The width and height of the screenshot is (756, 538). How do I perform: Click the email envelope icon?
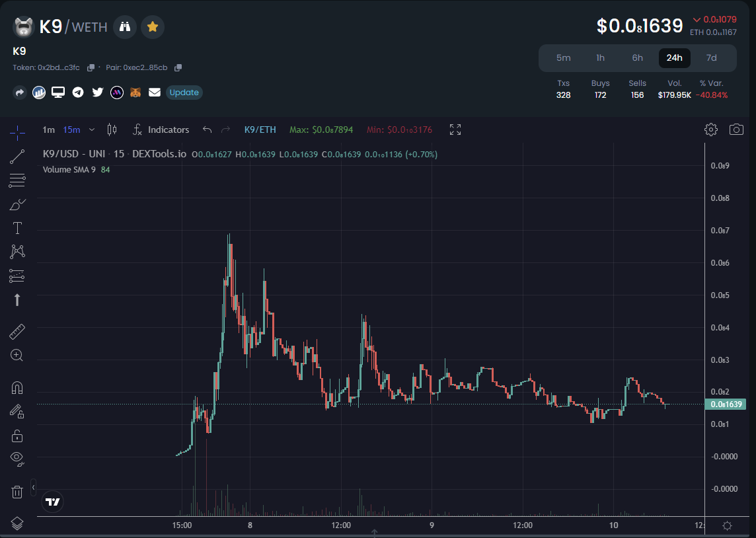click(x=154, y=92)
